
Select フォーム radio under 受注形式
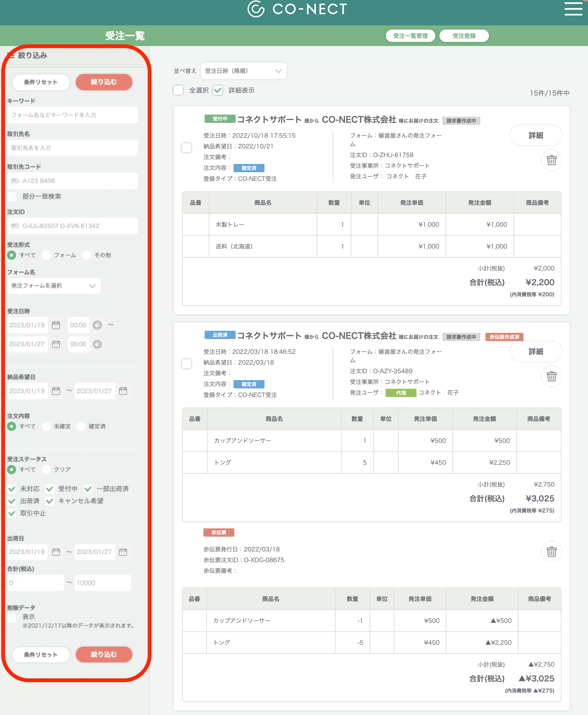(46, 255)
